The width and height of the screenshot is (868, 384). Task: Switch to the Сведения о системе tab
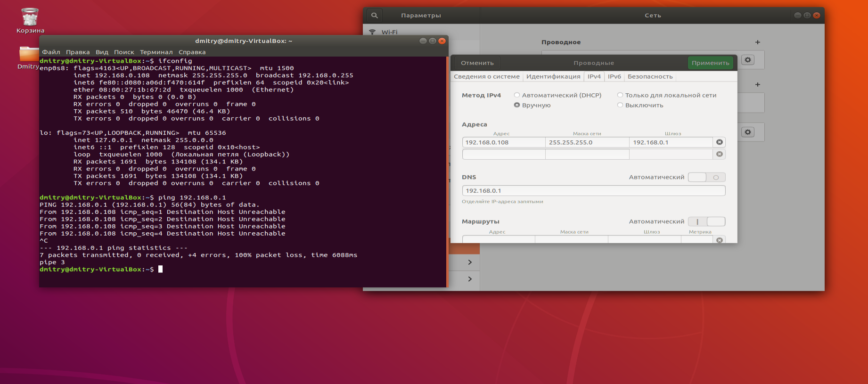click(x=486, y=76)
